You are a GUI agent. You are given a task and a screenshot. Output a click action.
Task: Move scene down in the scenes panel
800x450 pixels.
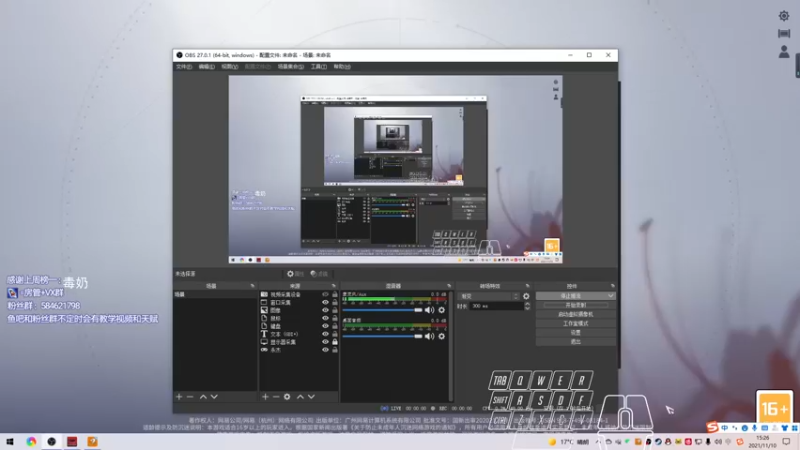214,396
